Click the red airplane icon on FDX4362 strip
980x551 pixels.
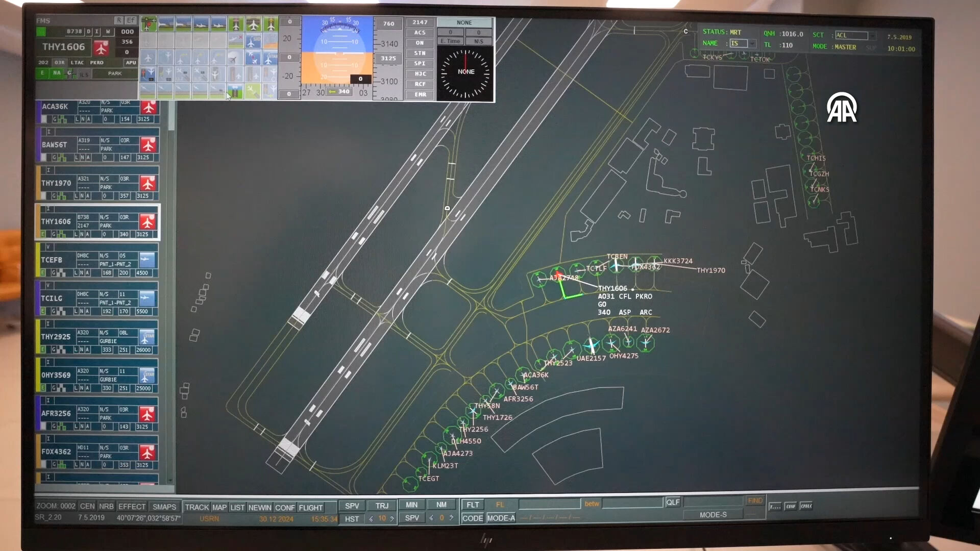click(148, 453)
